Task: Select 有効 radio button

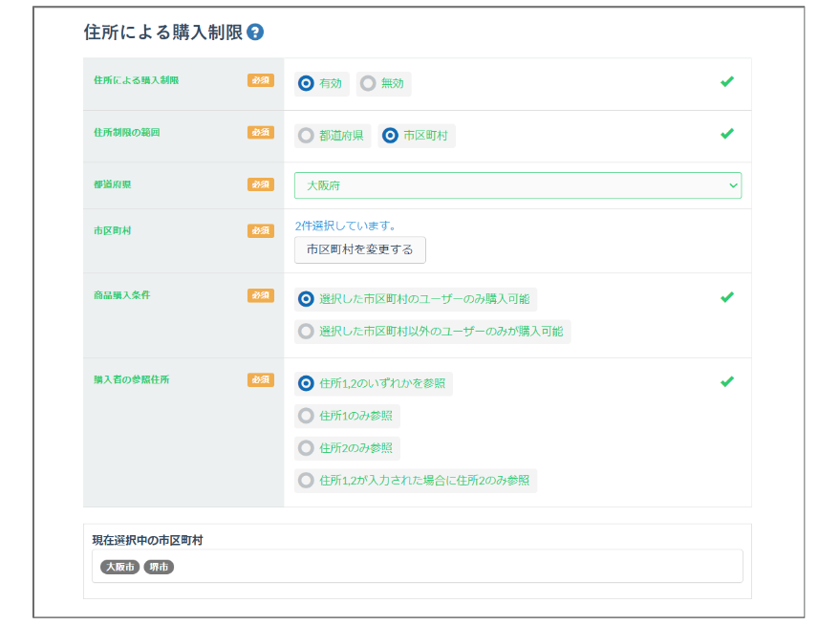Action: coord(306,84)
